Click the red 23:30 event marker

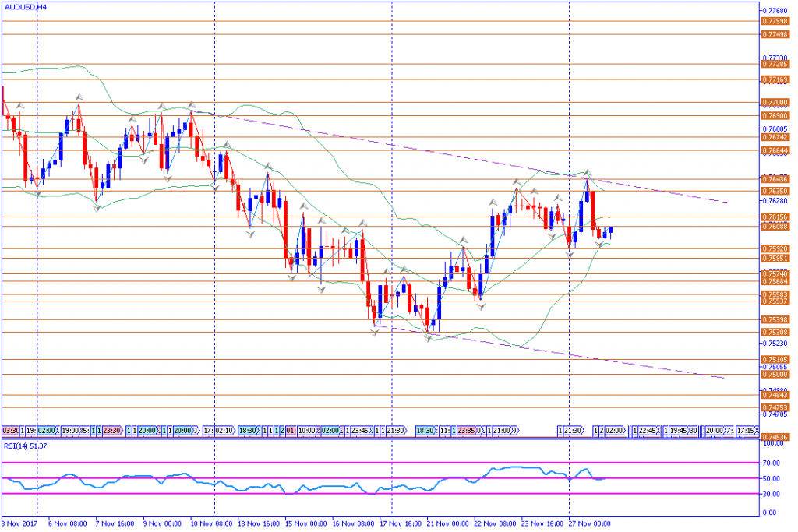111,430
